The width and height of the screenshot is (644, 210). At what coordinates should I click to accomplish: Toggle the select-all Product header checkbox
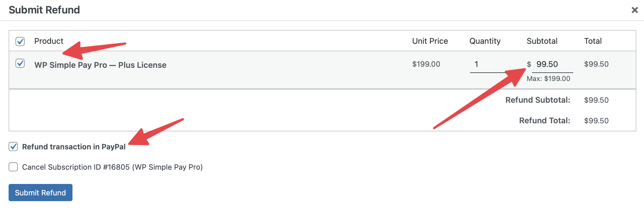[20, 41]
